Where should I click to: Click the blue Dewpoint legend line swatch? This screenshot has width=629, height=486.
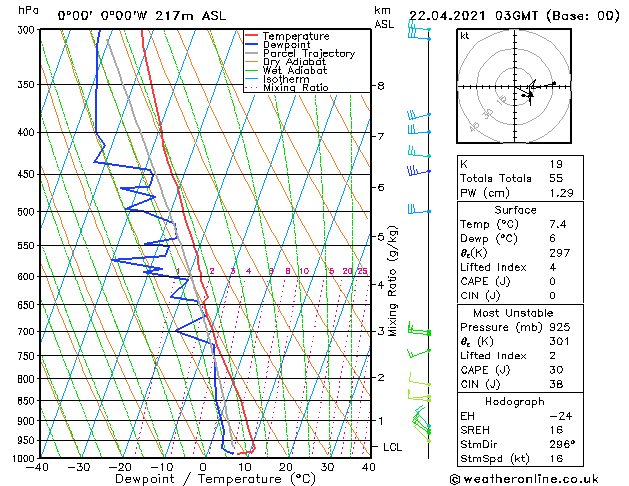point(252,45)
